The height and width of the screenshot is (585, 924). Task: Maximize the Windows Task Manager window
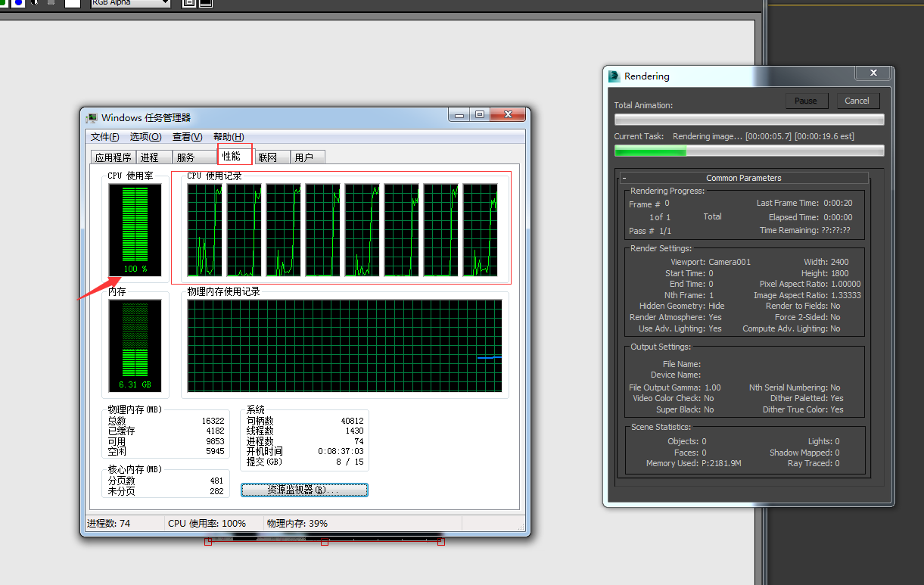479,114
